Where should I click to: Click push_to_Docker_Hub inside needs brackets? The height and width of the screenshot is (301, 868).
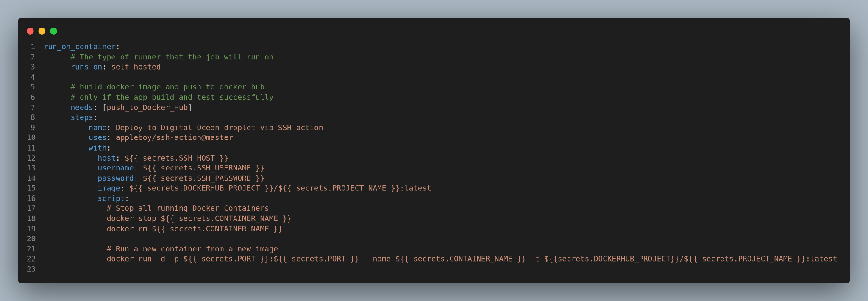(147, 108)
